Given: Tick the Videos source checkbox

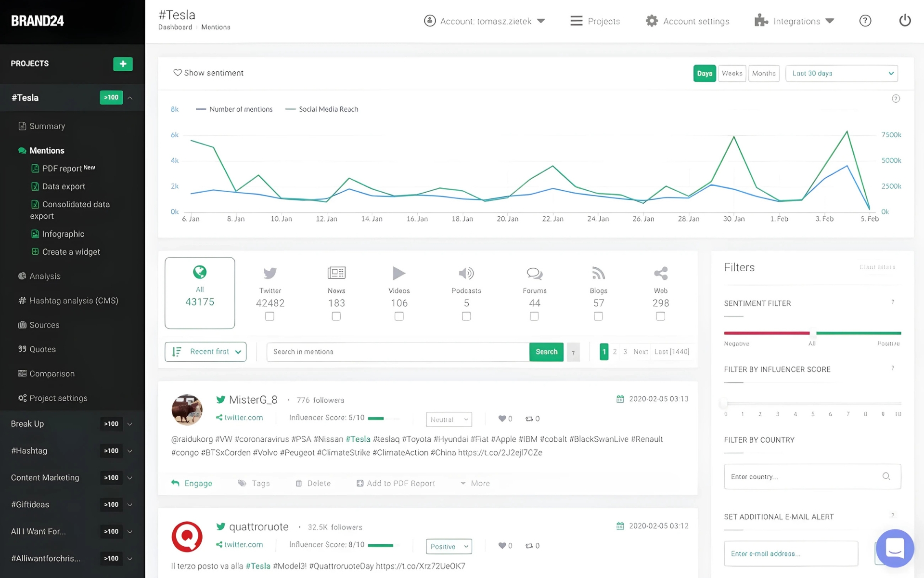Looking at the screenshot, I should coord(399,316).
